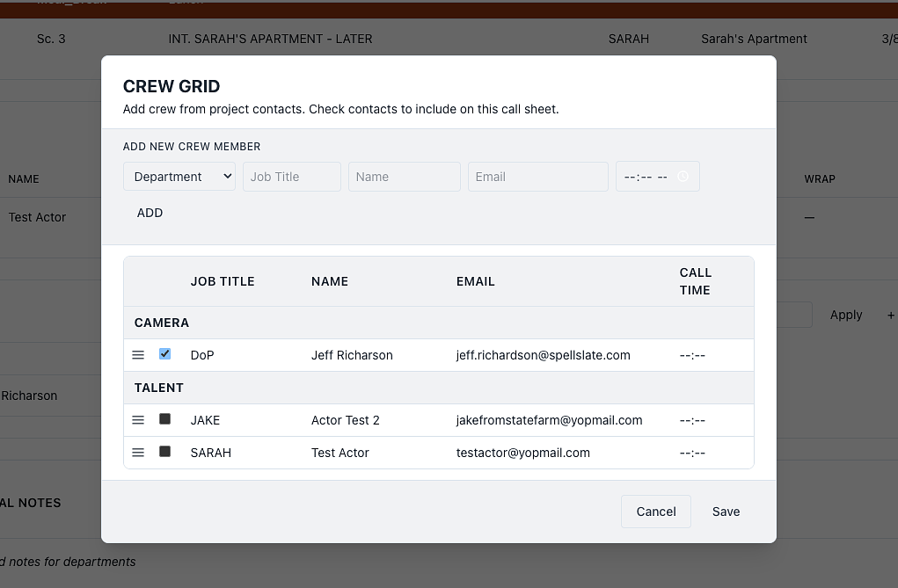Cancel the Crew Grid dialog

(x=655, y=511)
